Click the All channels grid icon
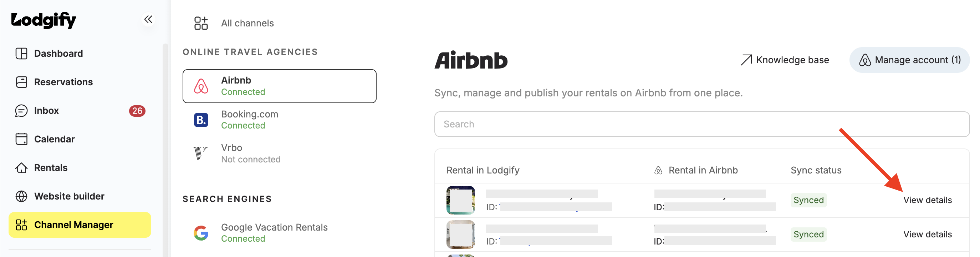 (201, 23)
